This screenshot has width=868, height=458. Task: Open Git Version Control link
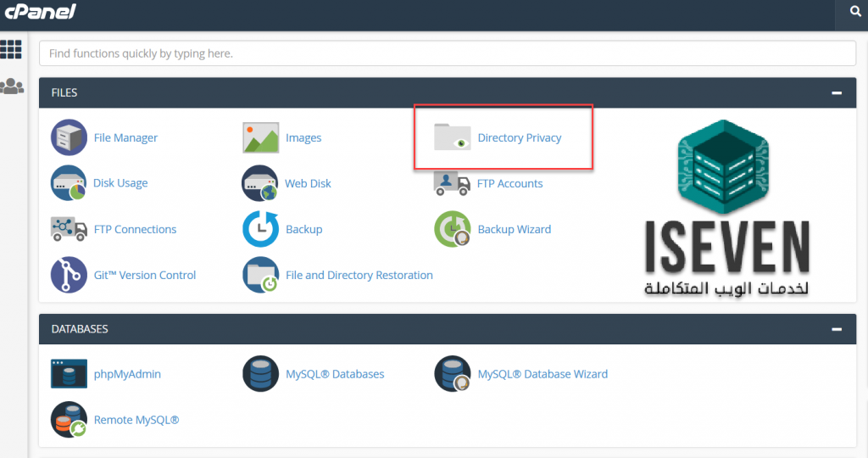point(144,276)
